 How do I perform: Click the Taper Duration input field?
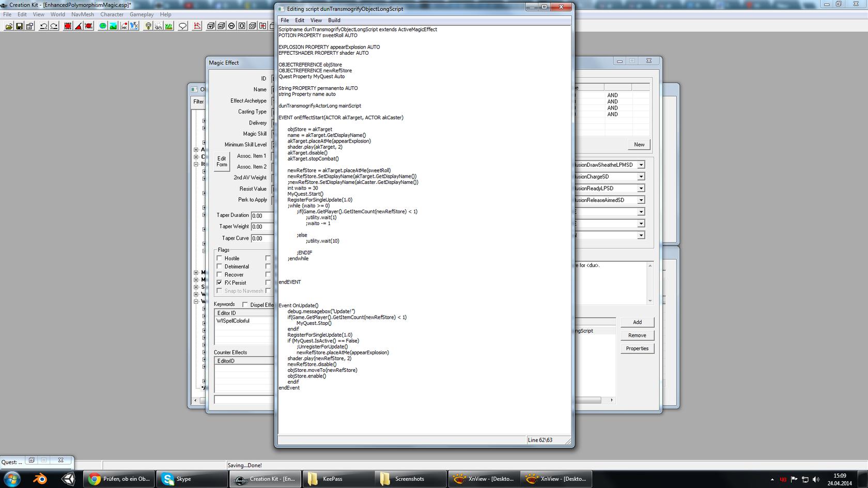[x=262, y=215]
